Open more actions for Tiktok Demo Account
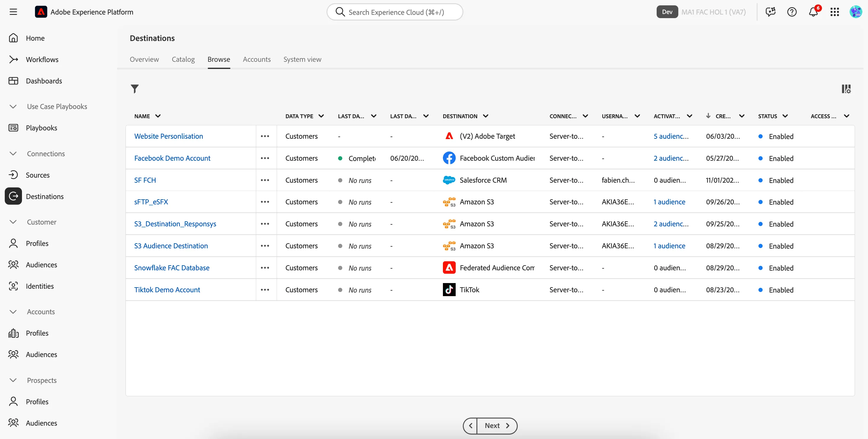868x439 pixels. click(265, 290)
